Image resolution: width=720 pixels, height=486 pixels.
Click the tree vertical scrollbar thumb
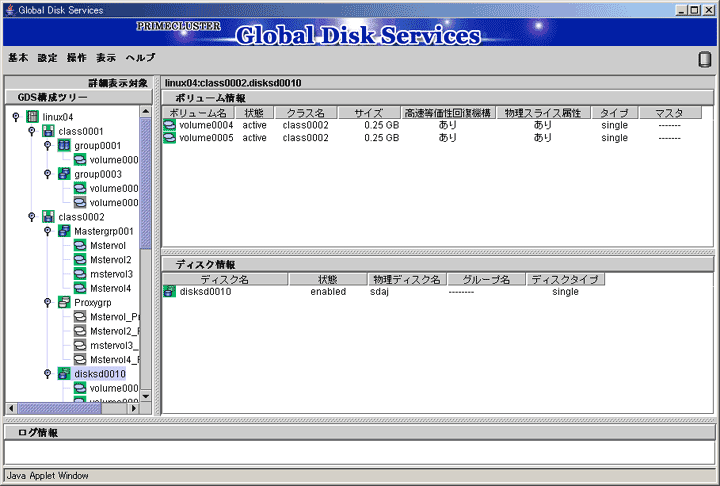[x=146, y=183]
